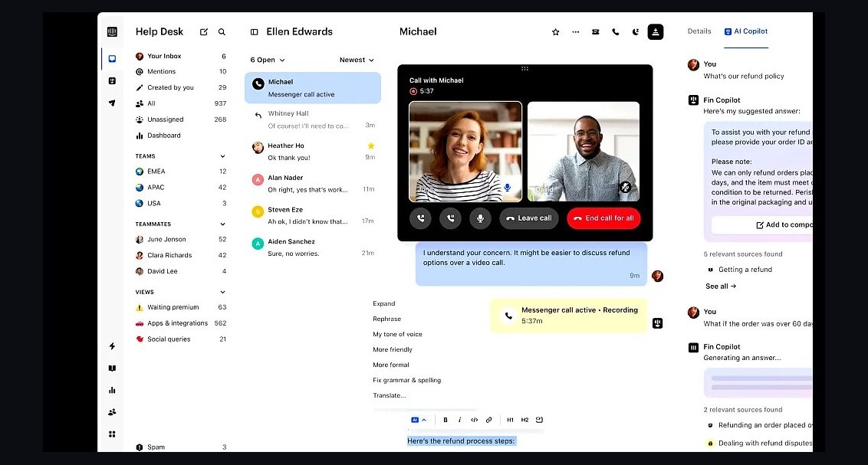Click the macro insert icon after H2
This screenshot has width=868, height=465.
[539, 420]
